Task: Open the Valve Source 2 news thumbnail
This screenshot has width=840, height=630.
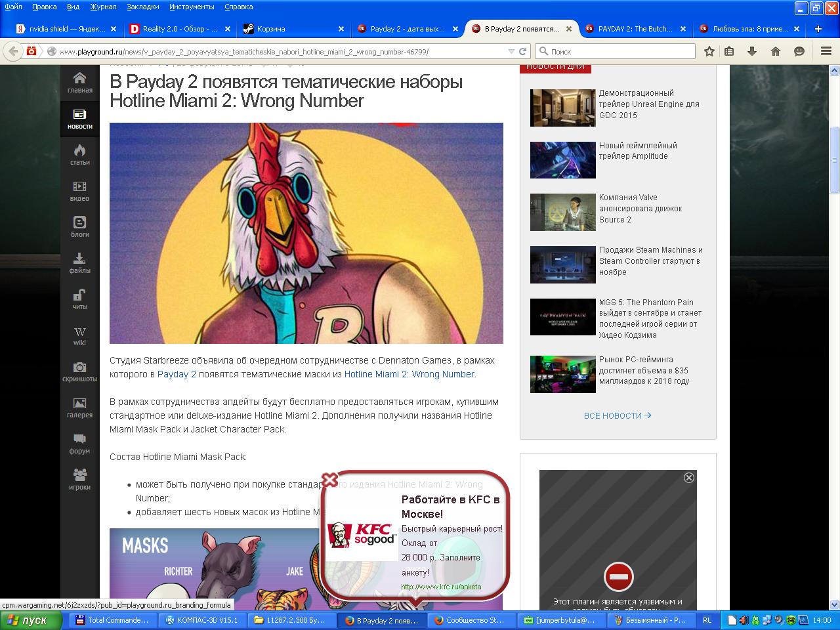Action: (562, 212)
